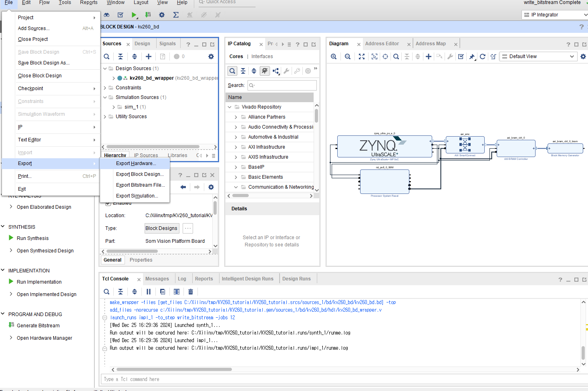Viewport: 588px width, 391px height.
Task: Clear Tcl Console with trash icon
Action: click(x=191, y=292)
